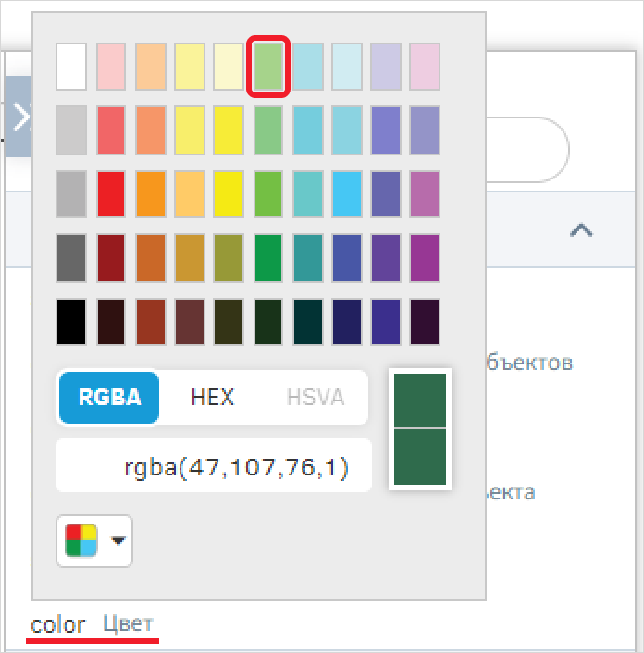Click the color Цвет label
This screenshot has width=644, height=653.
(93, 624)
